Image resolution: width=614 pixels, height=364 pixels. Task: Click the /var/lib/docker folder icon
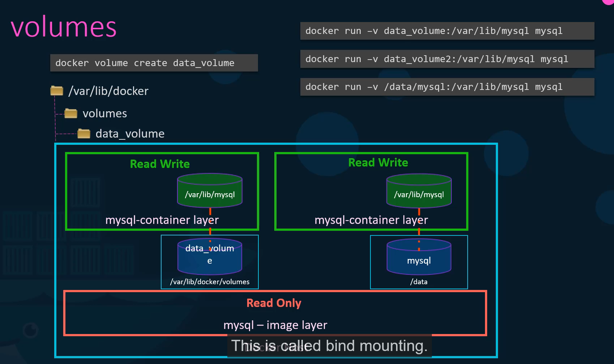tap(57, 91)
